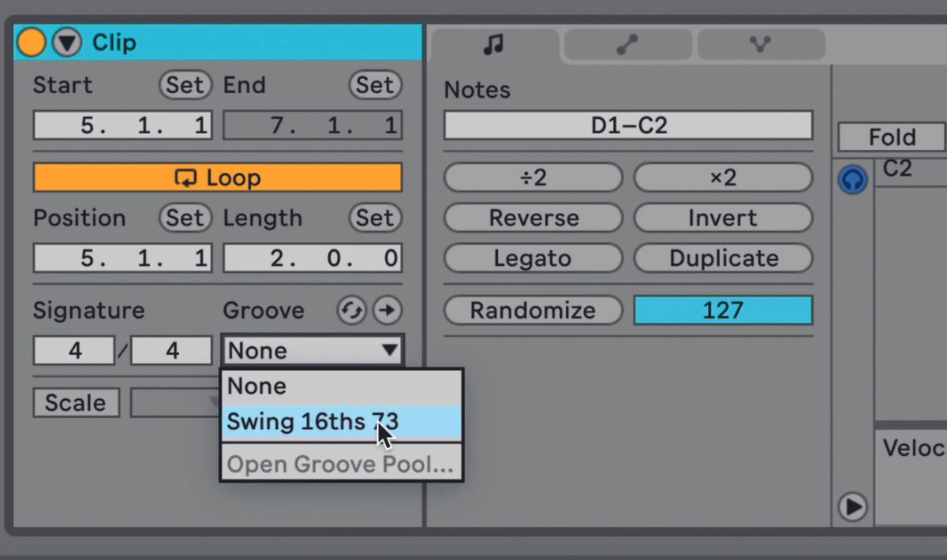Adjust the velocity range slider at 127
The width and height of the screenshot is (947, 560).
[723, 310]
